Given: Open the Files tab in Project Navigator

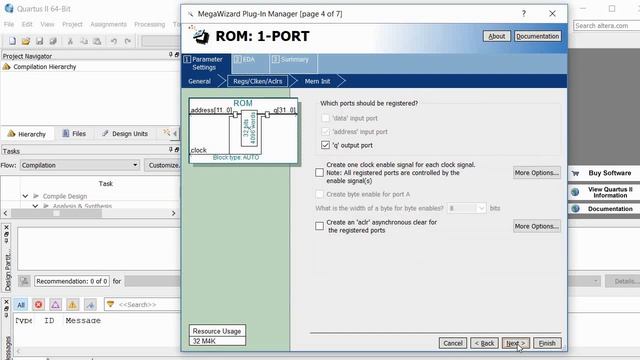Looking at the screenshot, I should 74,133.
